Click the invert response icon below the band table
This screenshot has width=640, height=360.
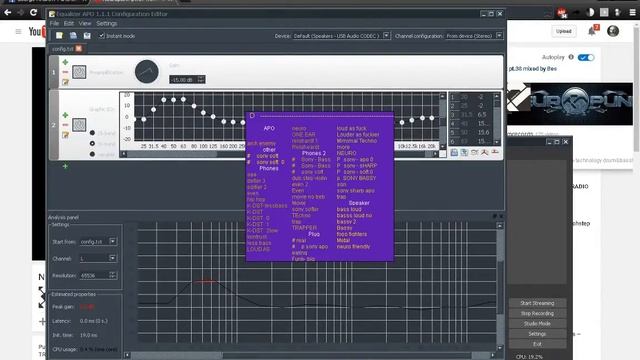click(x=474, y=152)
